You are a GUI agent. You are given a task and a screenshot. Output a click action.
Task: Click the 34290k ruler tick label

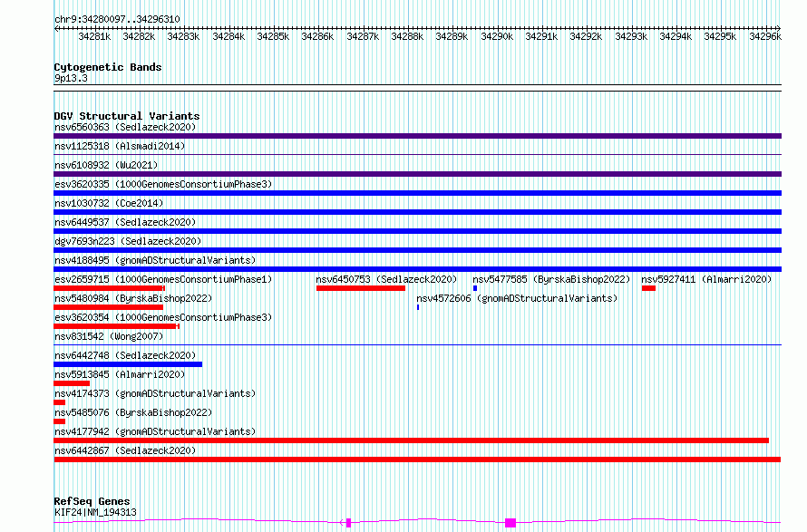pos(497,37)
